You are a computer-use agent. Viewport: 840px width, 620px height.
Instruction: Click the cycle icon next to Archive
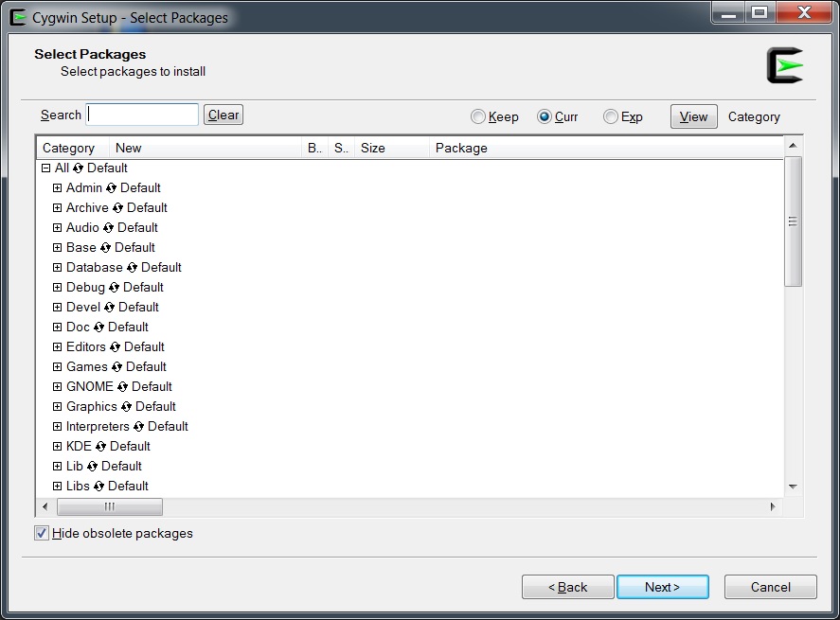click(x=117, y=207)
